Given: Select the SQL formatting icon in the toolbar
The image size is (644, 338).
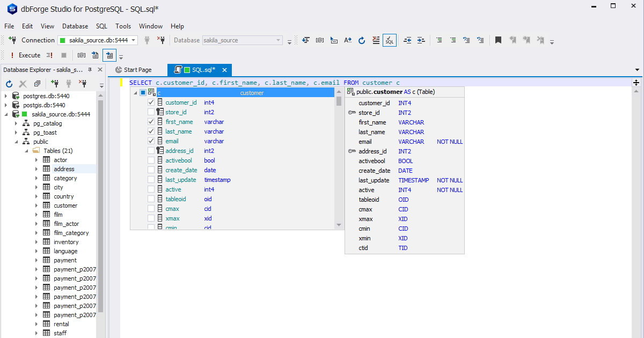Looking at the screenshot, I should click(390, 40).
